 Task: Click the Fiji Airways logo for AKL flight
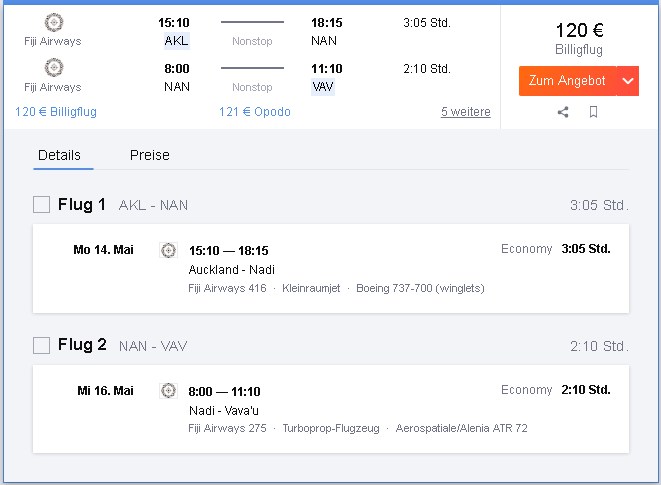coord(54,22)
